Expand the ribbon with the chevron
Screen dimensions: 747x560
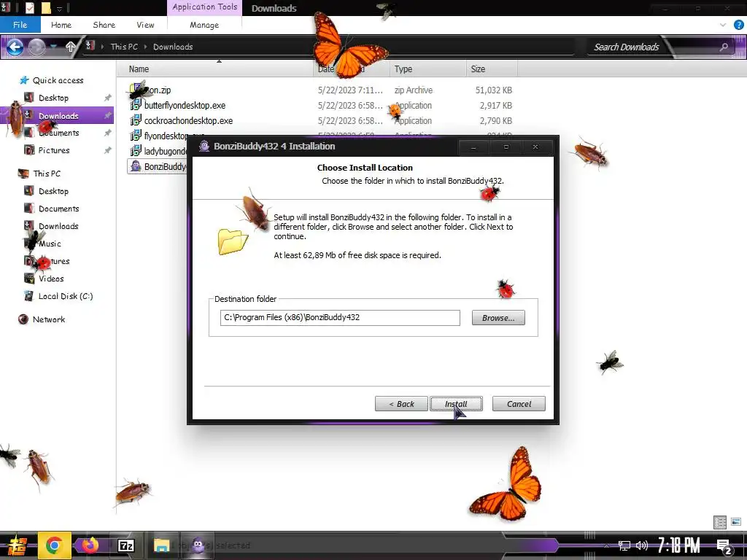pyautogui.click(x=723, y=25)
